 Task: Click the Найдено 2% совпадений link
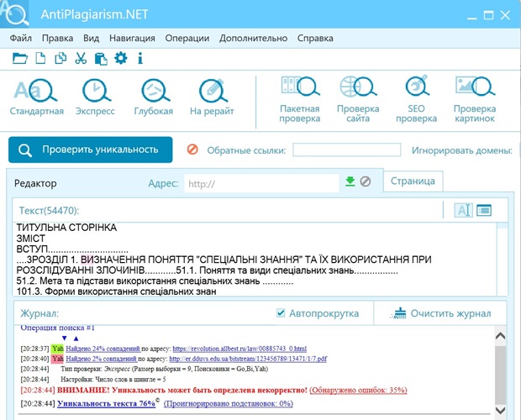tap(101, 359)
